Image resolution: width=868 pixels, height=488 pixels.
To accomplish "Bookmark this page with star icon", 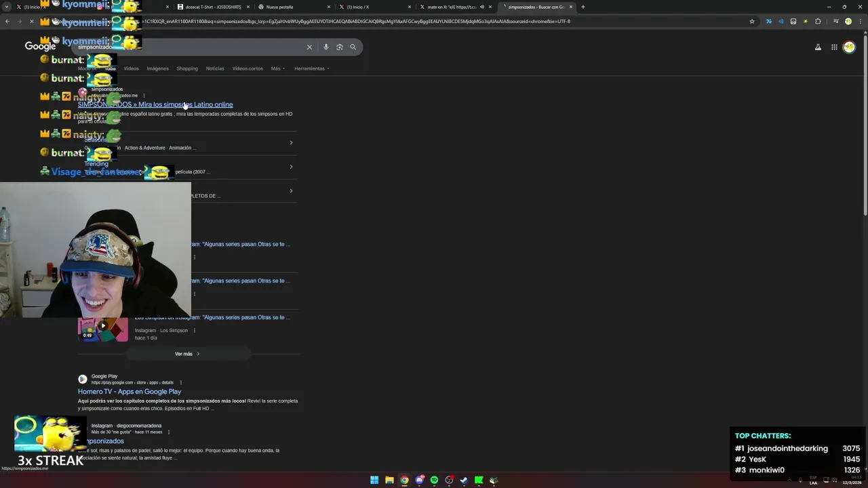I will 752,21.
